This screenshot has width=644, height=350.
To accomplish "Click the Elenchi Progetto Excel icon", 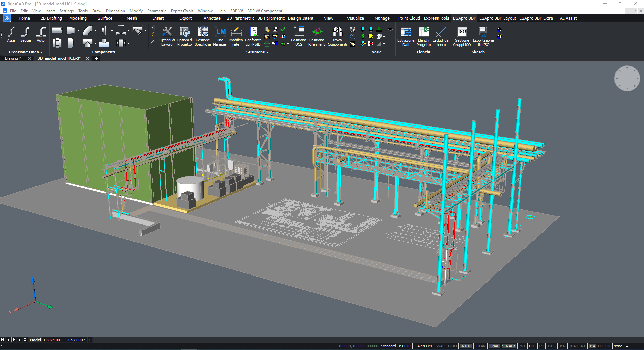I will tap(424, 32).
